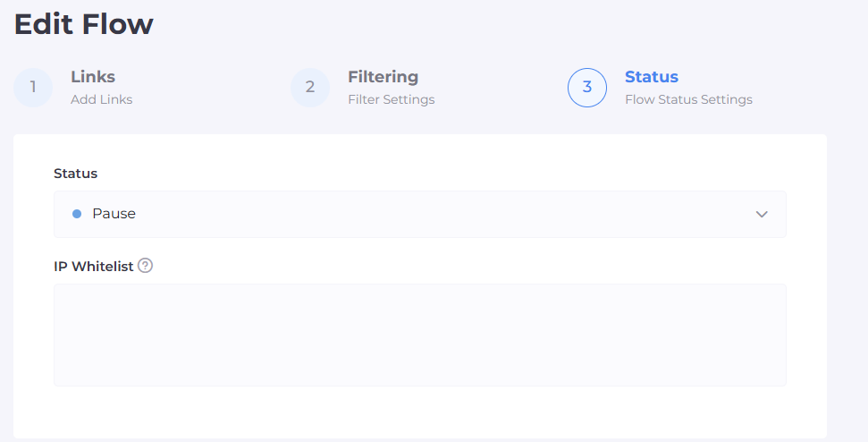Click the step 3 circle icon
Viewport: 868px width, 442px height.
[587, 88]
